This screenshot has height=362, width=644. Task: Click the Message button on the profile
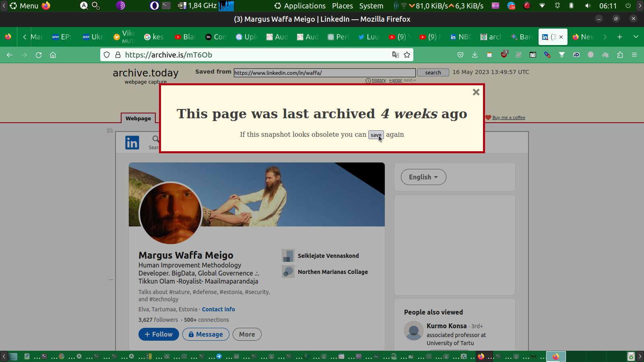click(206, 334)
